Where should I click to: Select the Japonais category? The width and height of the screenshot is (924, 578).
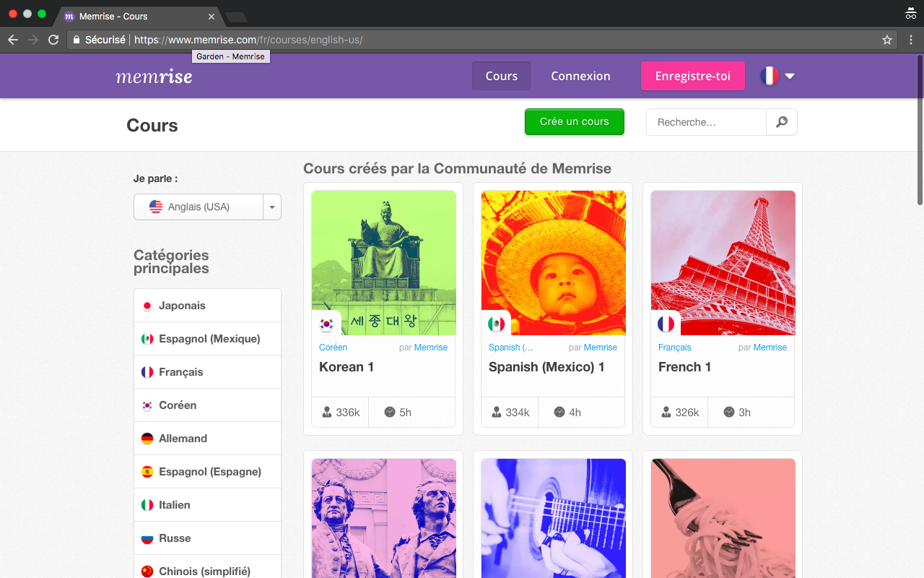[207, 306]
